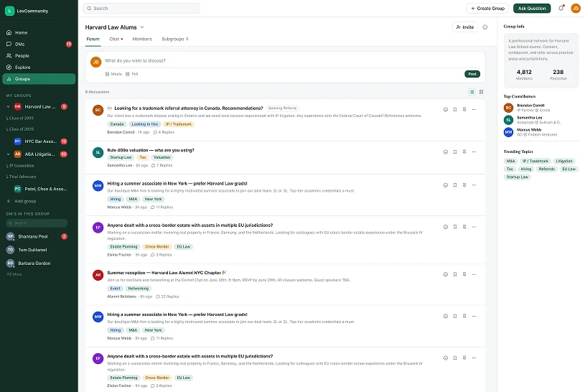Click the top Search input field
This screenshot has width=585, height=392.
coord(141,9)
